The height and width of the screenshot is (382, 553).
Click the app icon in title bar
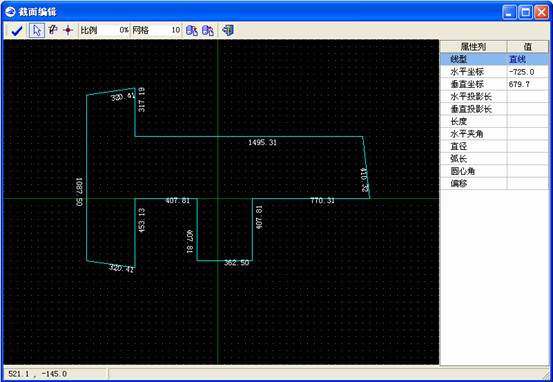tap(10, 12)
